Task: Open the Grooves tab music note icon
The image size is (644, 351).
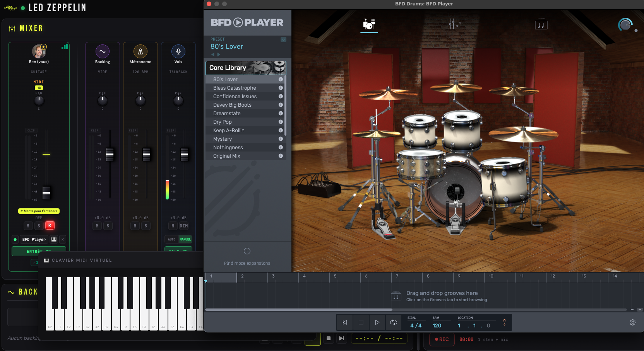Action: point(541,25)
